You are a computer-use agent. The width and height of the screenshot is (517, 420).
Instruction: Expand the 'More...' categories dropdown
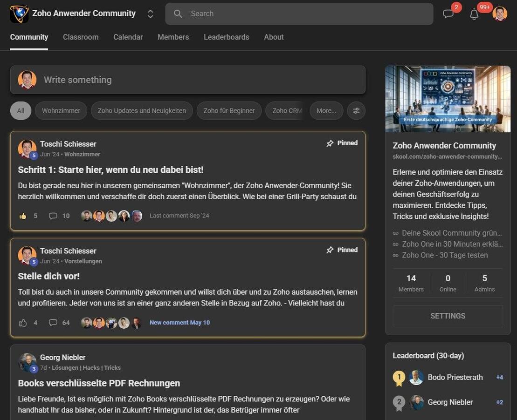(326, 111)
